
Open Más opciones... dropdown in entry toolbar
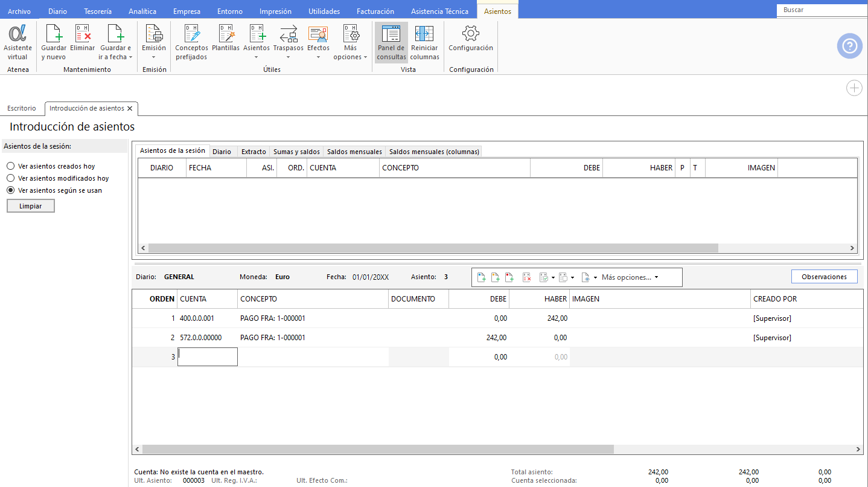[x=630, y=277]
